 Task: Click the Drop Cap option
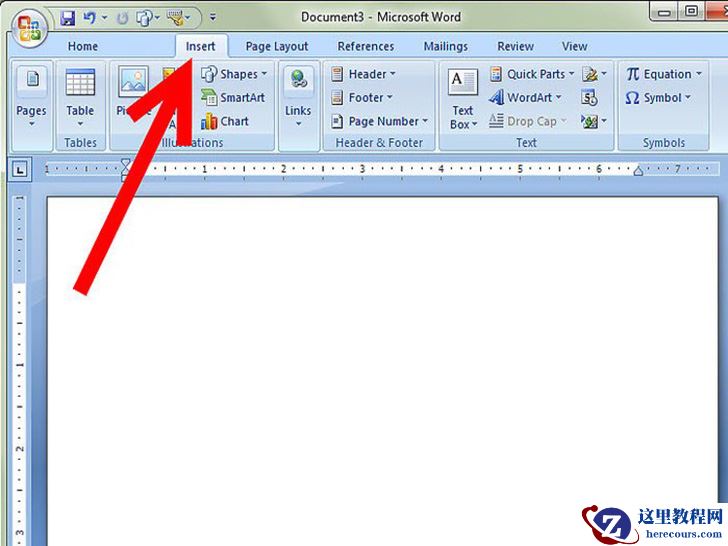tap(528, 121)
